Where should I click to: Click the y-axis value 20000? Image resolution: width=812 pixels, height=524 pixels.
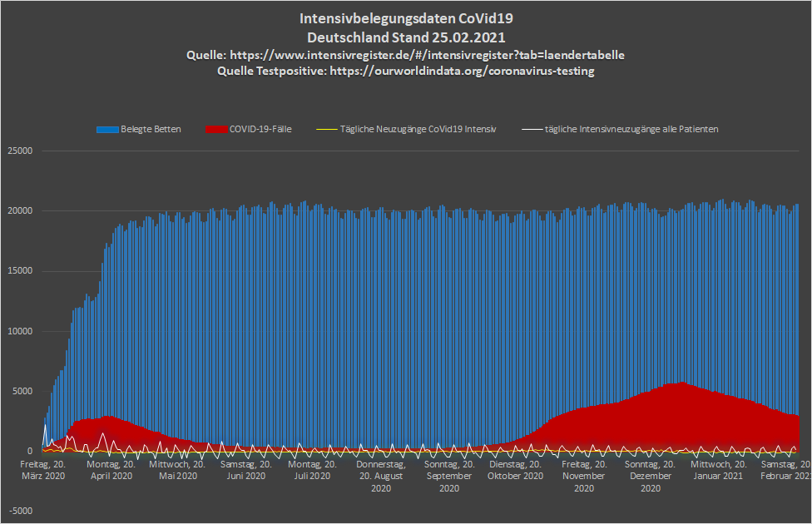[20, 210]
